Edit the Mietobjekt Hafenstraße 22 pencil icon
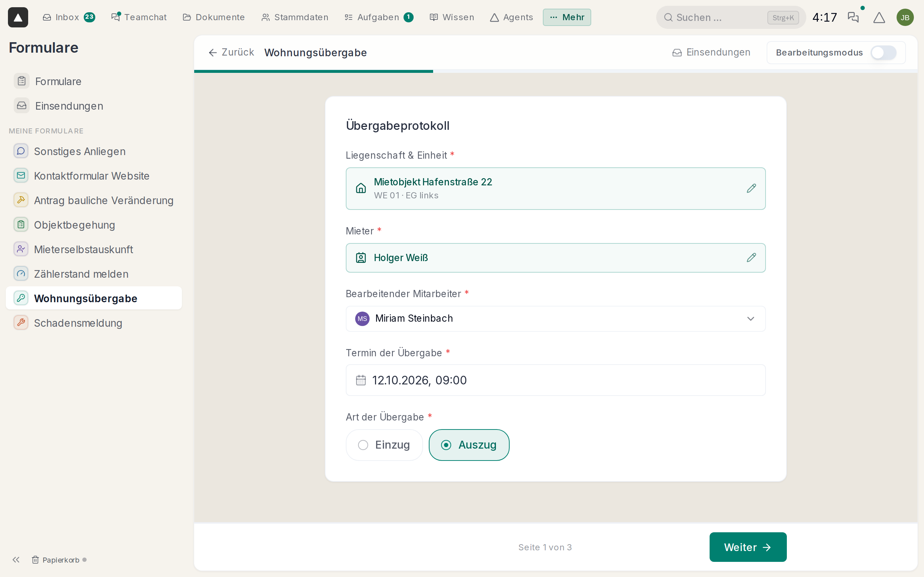This screenshot has width=924, height=577. (x=751, y=189)
